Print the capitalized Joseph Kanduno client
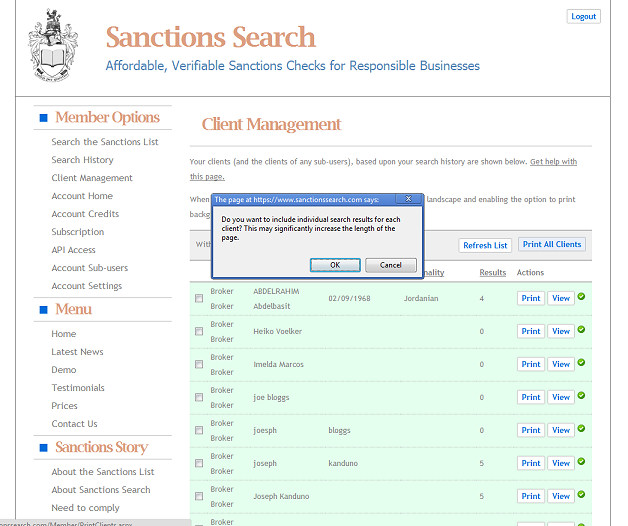The width and height of the screenshot is (628, 526). pos(531,496)
